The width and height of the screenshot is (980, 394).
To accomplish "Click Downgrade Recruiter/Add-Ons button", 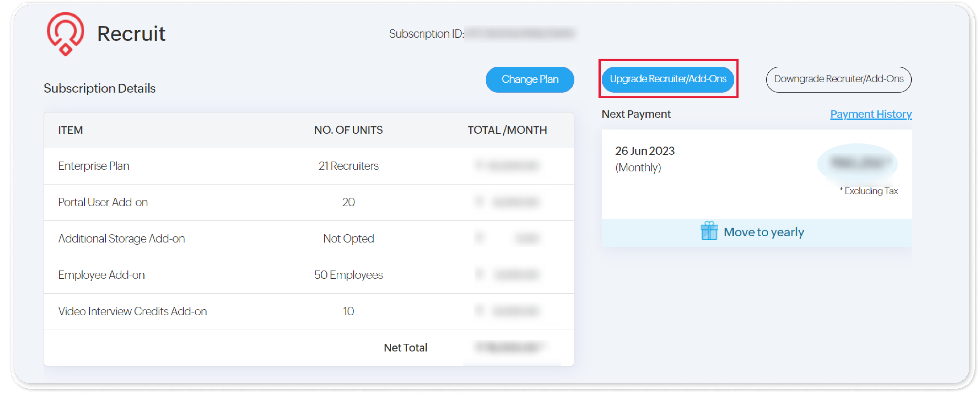I will (838, 79).
